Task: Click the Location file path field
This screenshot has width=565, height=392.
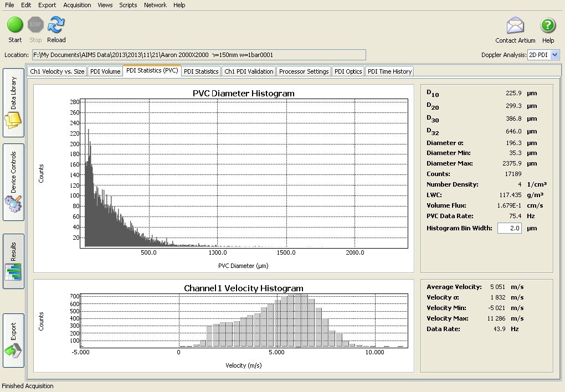Action: click(x=198, y=55)
